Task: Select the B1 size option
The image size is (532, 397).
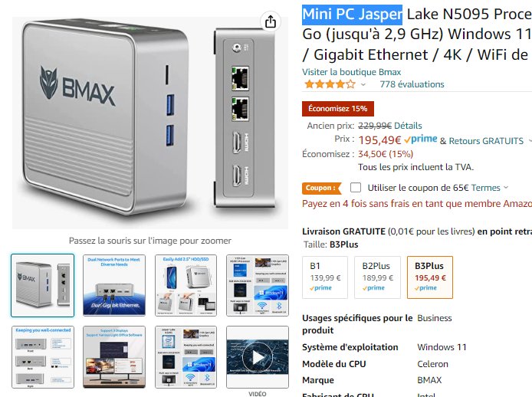Action: (x=325, y=277)
